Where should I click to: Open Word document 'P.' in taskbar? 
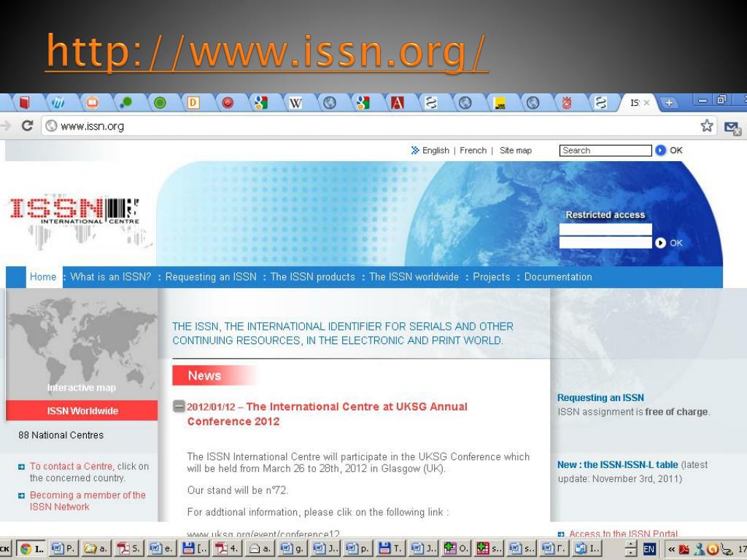64,548
